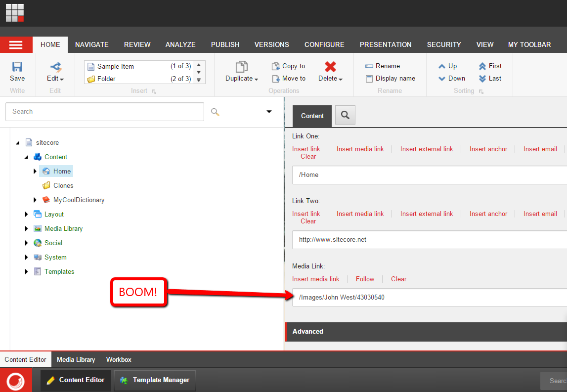This screenshot has height=392, width=567.
Task: Click the red hamburger menu button
Action: (x=16, y=44)
